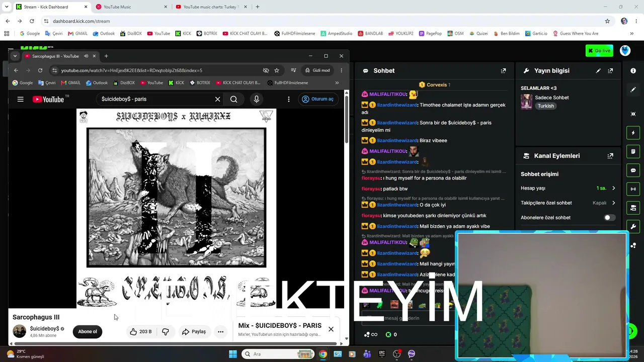Click the YouTube search magnifier button

[234, 99]
